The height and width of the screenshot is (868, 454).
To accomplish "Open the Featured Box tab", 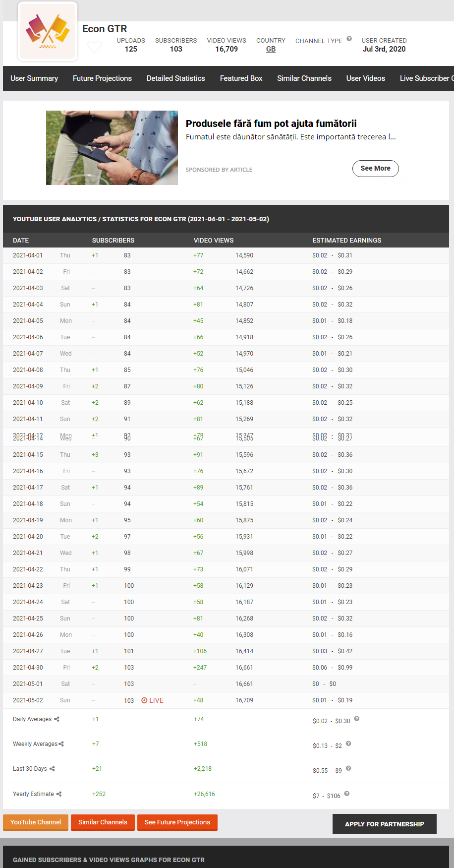I will [241, 78].
